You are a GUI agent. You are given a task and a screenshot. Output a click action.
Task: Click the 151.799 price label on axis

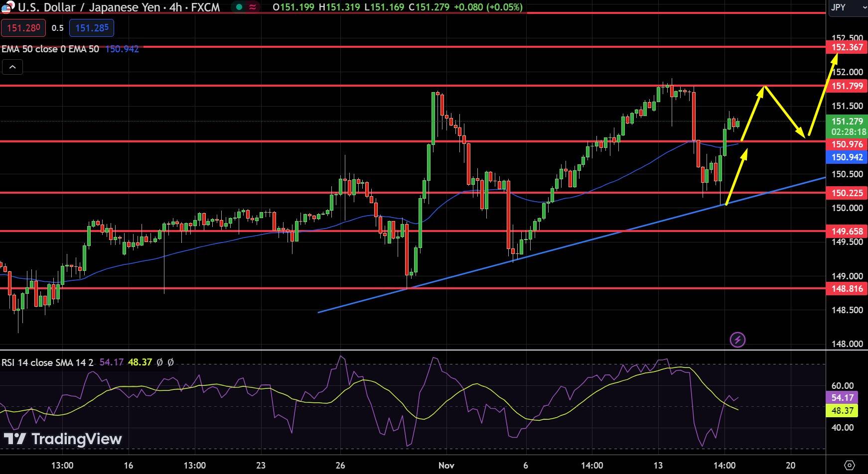click(x=847, y=86)
